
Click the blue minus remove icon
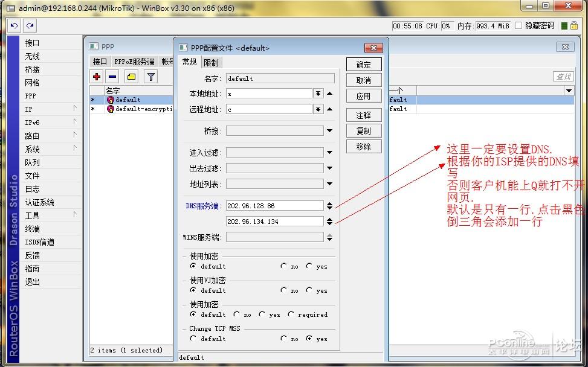pyautogui.click(x=112, y=77)
